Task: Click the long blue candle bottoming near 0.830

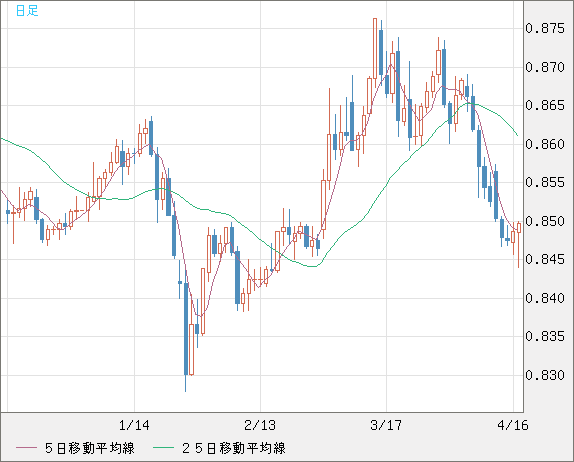Action: coord(186,328)
